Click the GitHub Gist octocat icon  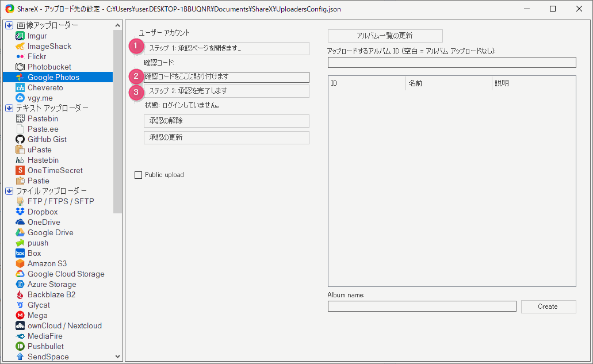[x=20, y=140]
